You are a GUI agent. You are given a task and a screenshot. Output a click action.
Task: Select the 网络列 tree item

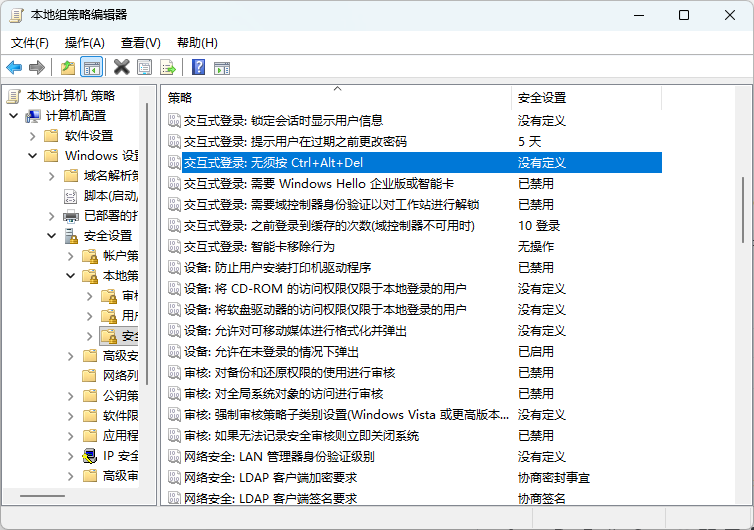coord(120,376)
